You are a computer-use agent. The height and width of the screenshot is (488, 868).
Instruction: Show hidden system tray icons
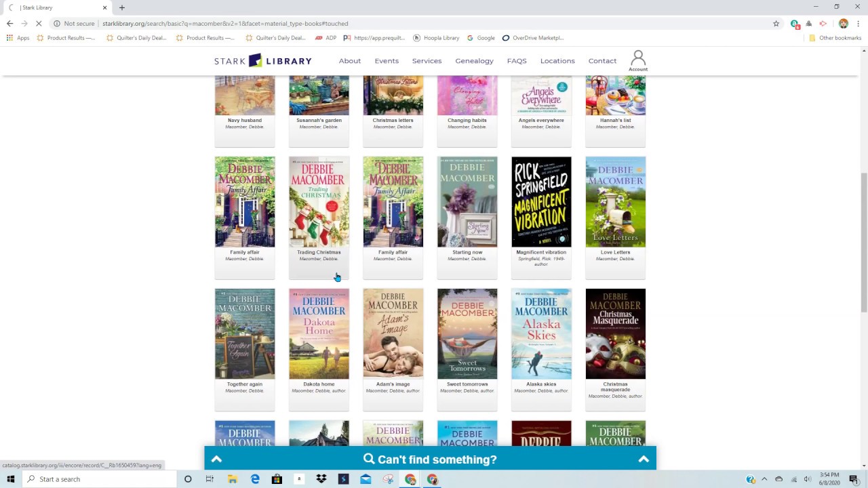point(764,479)
